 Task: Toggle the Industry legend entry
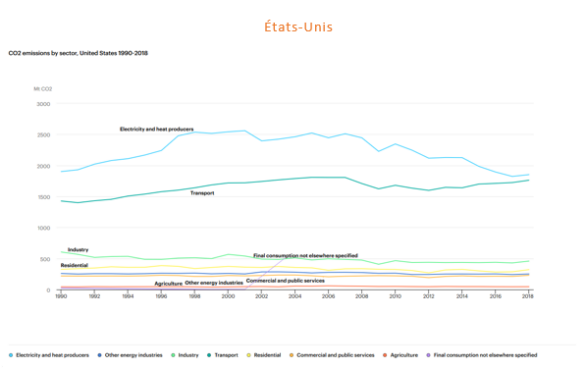pyautogui.click(x=185, y=355)
